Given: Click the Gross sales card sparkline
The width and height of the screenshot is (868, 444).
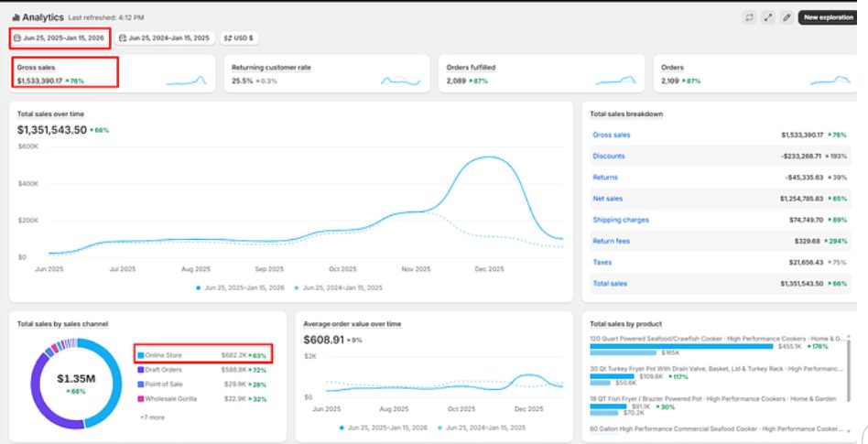Looking at the screenshot, I should point(187,81).
